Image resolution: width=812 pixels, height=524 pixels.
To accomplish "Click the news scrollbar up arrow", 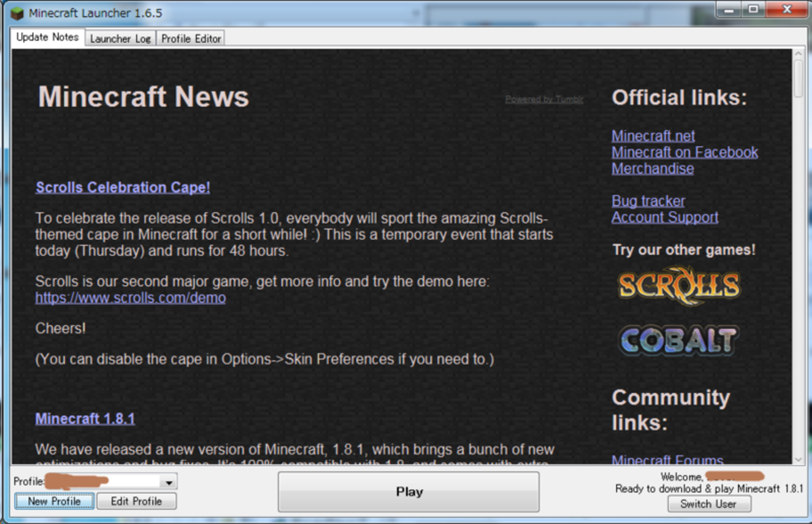I will pyautogui.click(x=798, y=54).
